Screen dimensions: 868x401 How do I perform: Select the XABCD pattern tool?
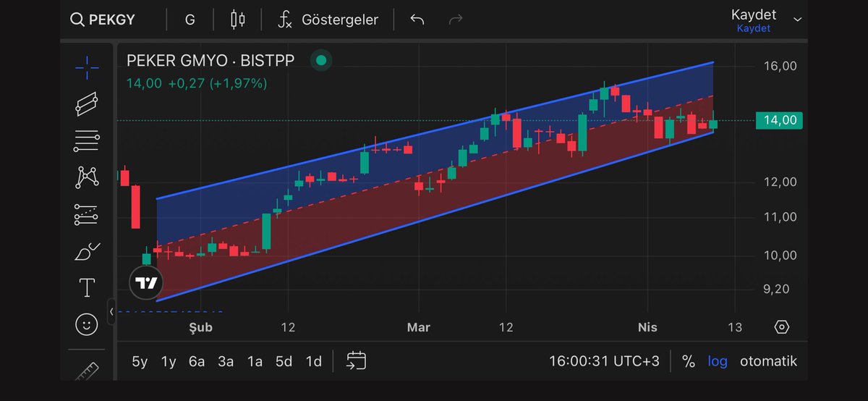[87, 177]
